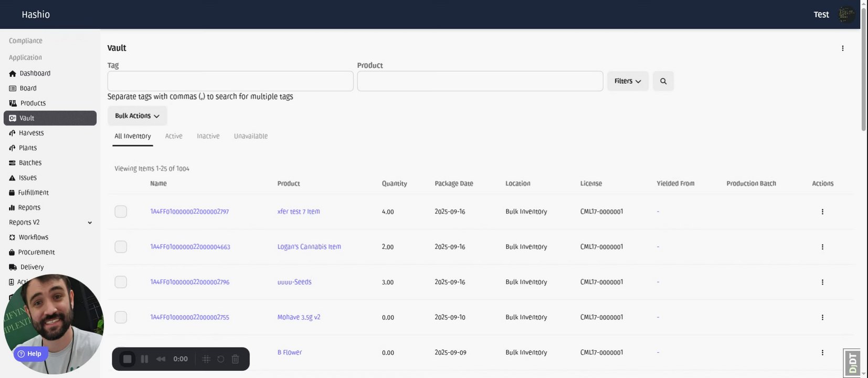Click the search magnifier button
The height and width of the screenshot is (378, 868).
coord(663,81)
